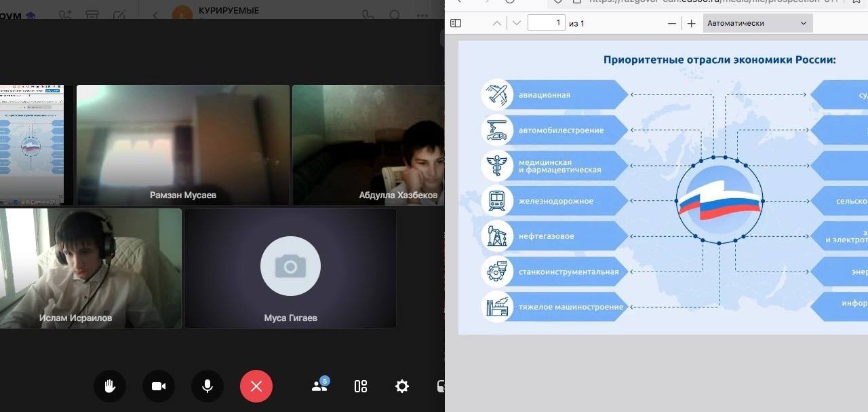Select Рамзан Мусаев's video tile
The width and height of the screenshot is (868, 412).
pos(183,145)
